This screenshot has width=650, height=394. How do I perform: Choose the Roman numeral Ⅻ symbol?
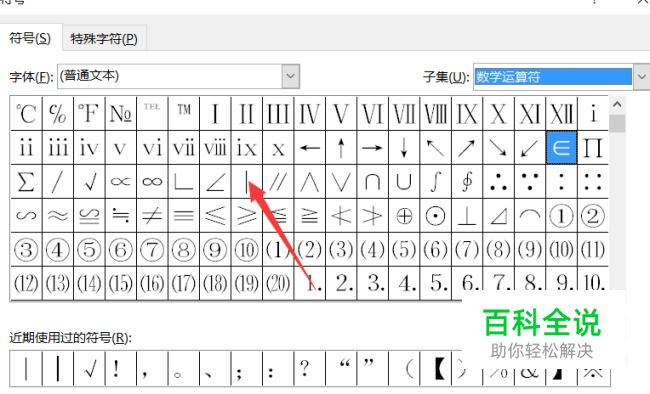tap(561, 114)
